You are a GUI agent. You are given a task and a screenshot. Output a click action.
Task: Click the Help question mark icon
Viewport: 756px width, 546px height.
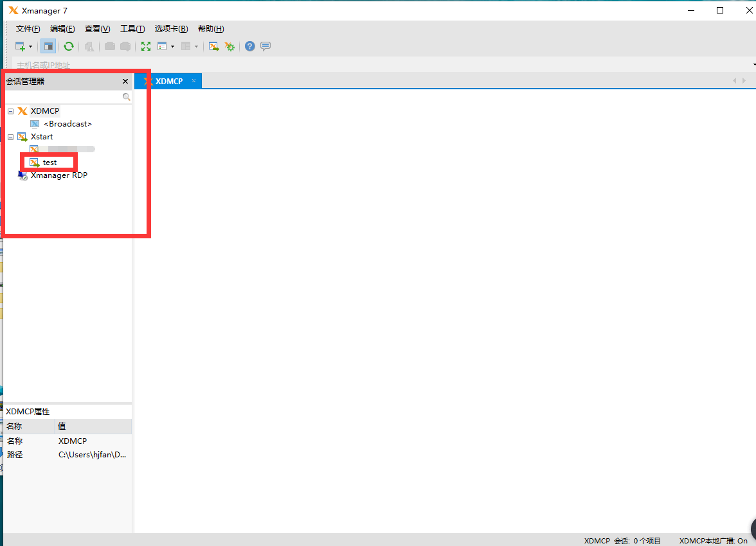(x=249, y=46)
